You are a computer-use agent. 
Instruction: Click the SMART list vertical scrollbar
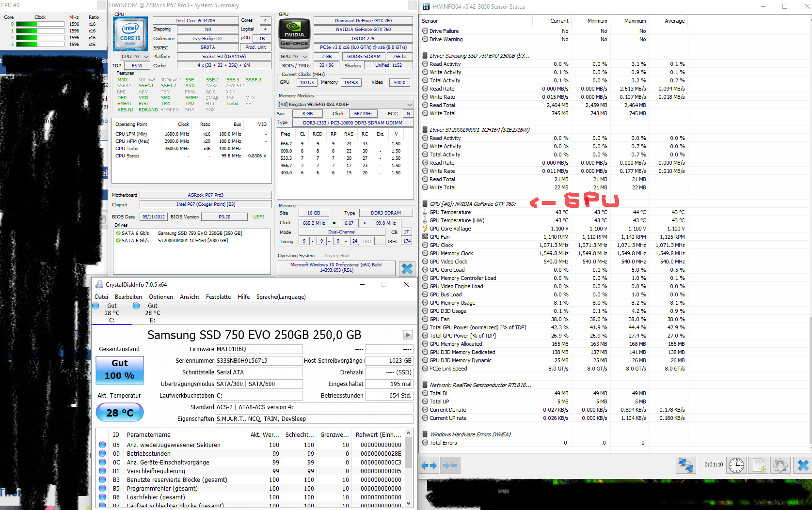click(x=409, y=468)
